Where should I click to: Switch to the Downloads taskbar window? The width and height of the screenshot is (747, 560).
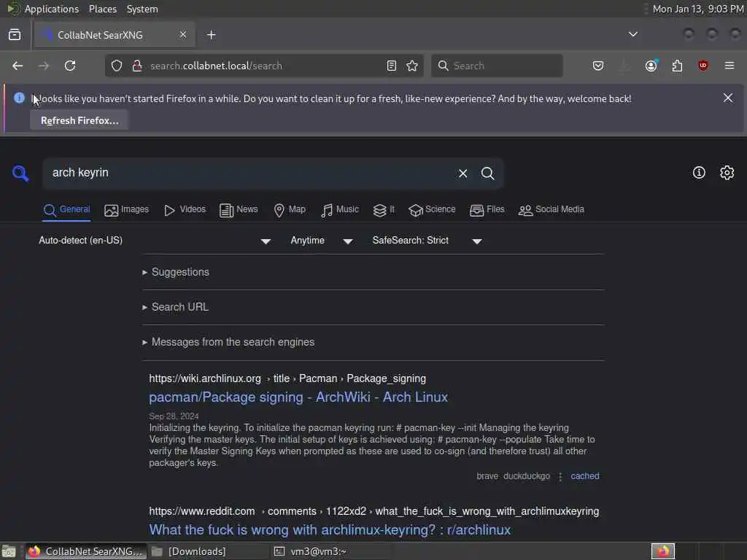pyautogui.click(x=208, y=551)
